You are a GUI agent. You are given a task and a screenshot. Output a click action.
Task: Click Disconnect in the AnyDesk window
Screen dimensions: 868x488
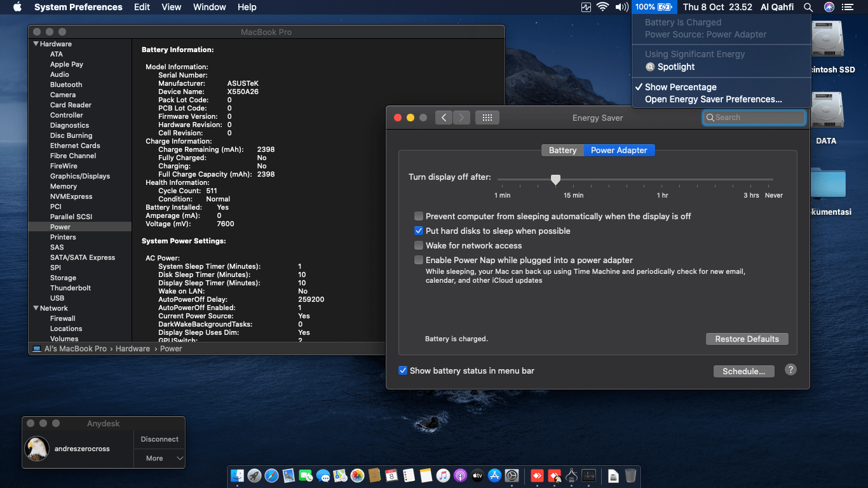click(x=159, y=439)
